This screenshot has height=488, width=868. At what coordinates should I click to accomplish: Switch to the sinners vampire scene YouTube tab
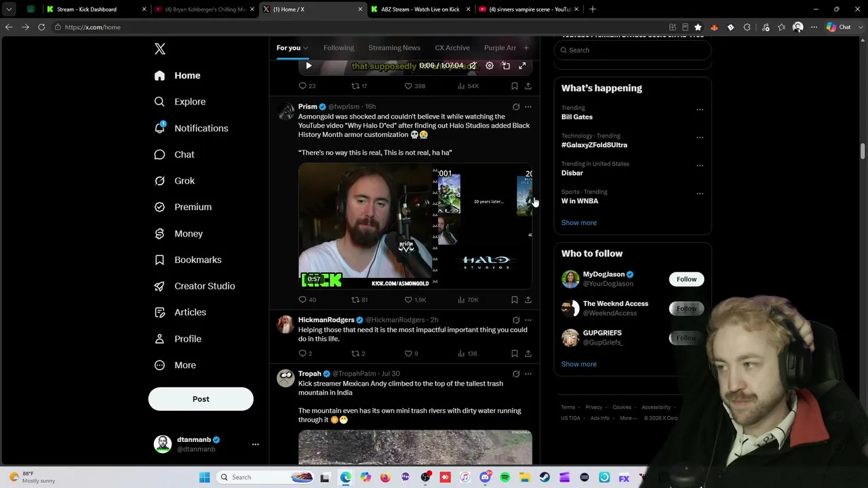528,9
